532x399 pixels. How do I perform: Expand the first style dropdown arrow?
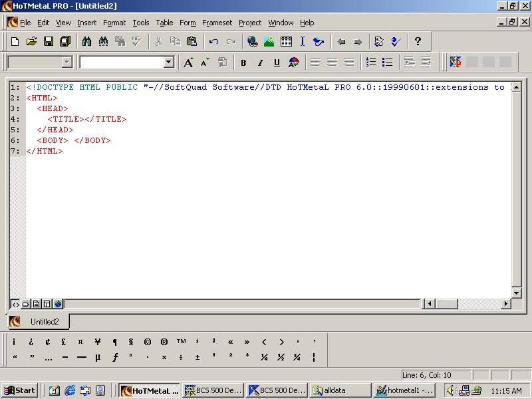point(67,63)
